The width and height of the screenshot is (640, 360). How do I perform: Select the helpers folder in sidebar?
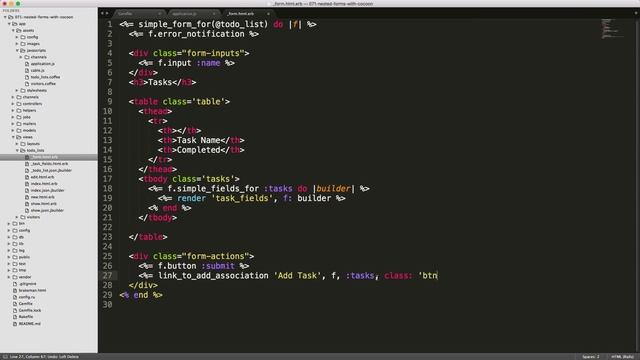[x=29, y=111]
